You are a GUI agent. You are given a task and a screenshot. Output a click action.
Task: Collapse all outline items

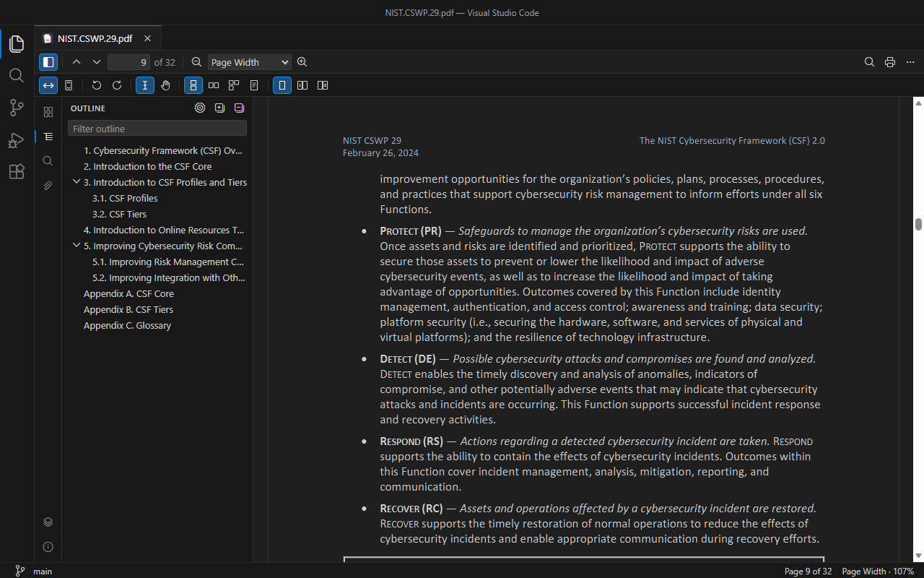[x=240, y=108]
